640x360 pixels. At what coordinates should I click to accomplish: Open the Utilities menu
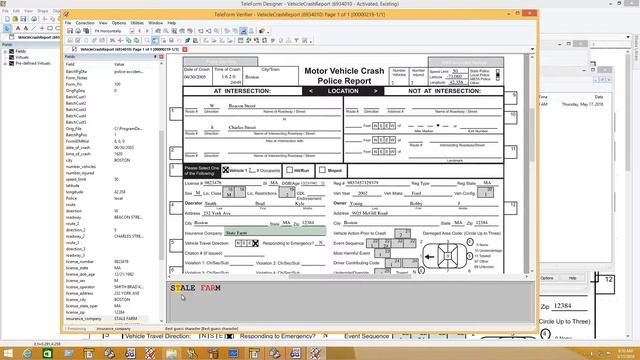coord(137,23)
